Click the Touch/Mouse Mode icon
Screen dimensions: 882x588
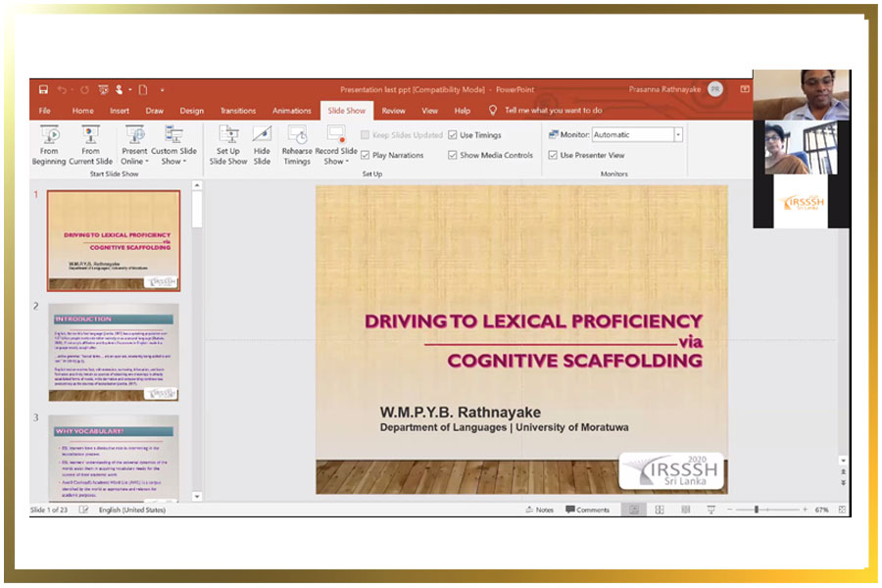pos(120,89)
